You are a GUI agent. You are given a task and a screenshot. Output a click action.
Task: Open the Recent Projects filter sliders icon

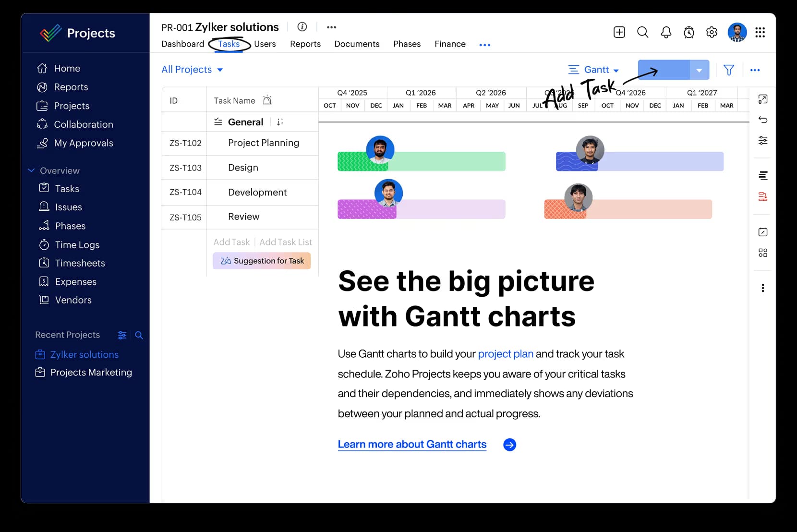coord(122,335)
